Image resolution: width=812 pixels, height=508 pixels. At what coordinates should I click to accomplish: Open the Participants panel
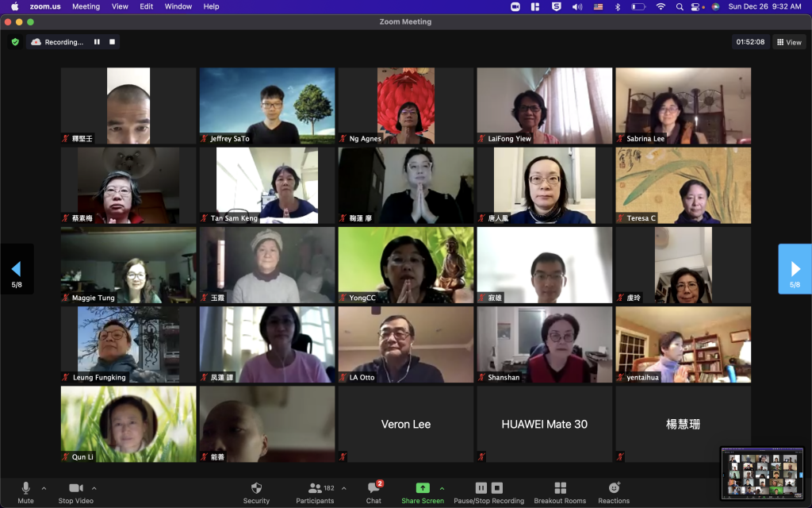[316, 491]
